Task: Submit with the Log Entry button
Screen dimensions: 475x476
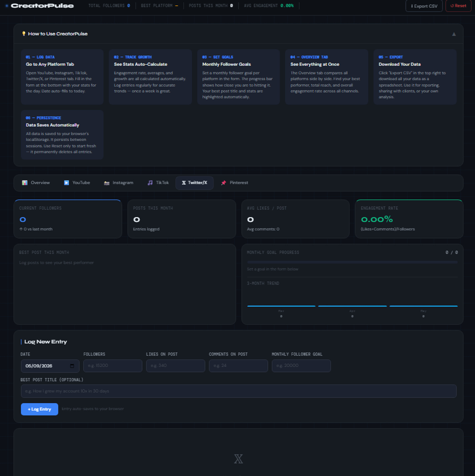Action: tap(40, 409)
